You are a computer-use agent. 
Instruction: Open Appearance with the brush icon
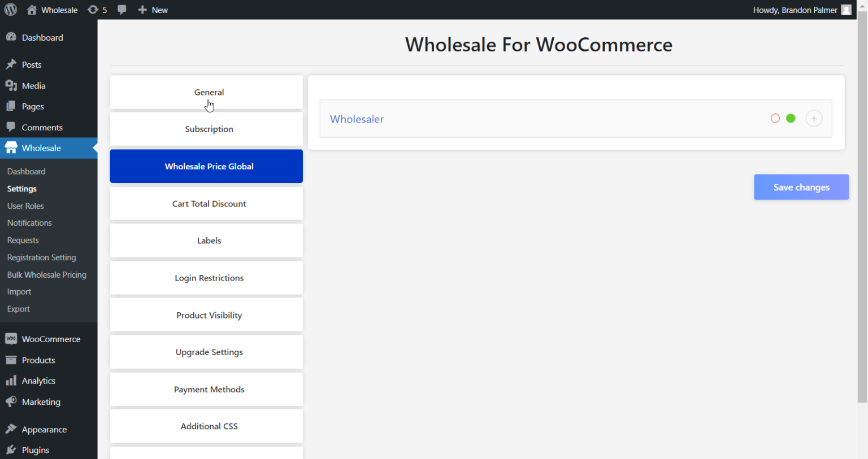11,429
